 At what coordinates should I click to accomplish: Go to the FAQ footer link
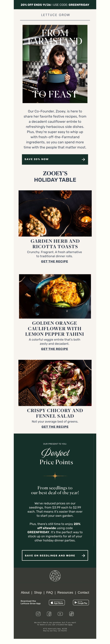click(50, 592)
